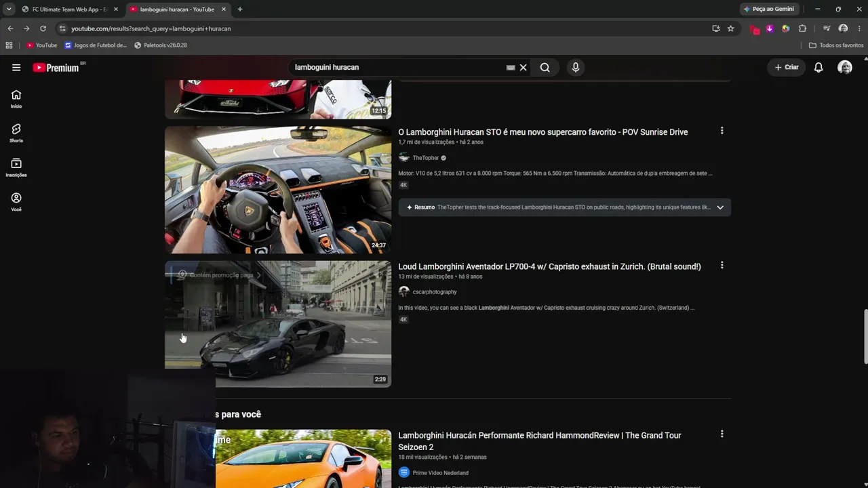Play the black Aventador in Zurich thumbnail
Viewport: 868px width, 488px height.
[278, 324]
